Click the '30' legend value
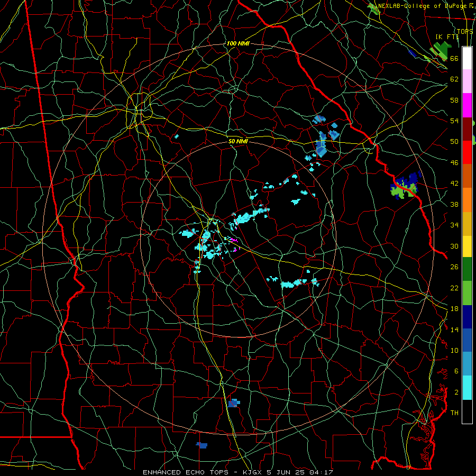The image size is (476, 476). 454,246
